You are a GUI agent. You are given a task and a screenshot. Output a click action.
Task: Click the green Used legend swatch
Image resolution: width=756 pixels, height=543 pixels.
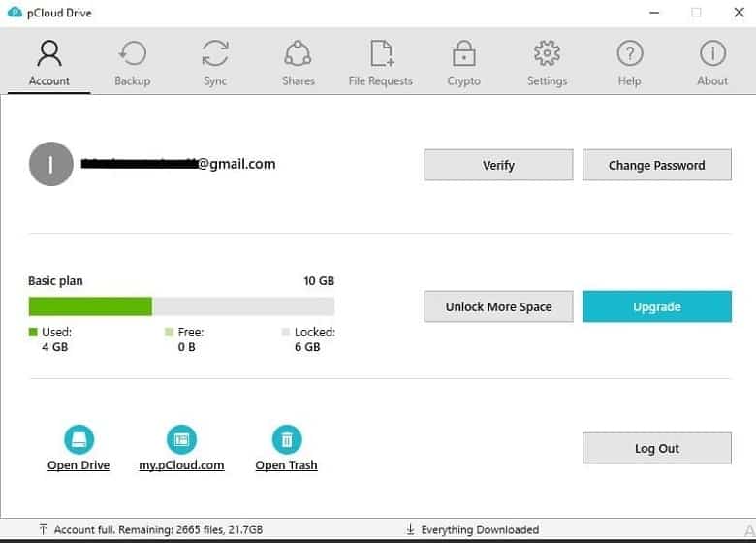click(x=33, y=332)
